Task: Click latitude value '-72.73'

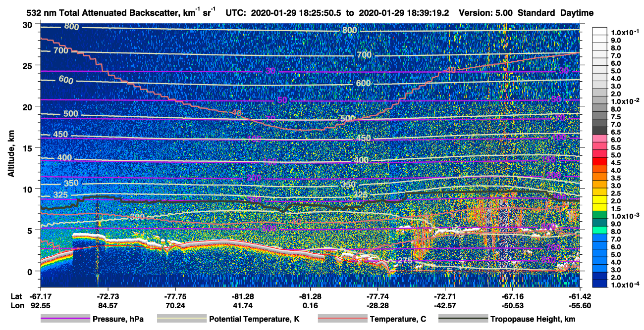Action: [107, 296]
